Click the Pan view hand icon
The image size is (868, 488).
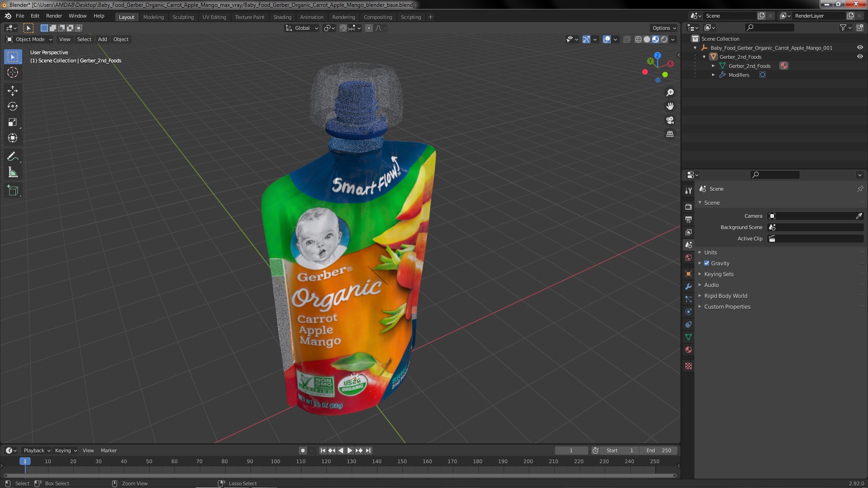coord(670,106)
